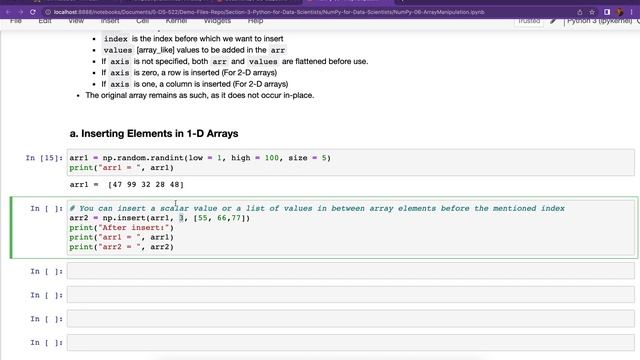Click the Python 3 (ipykernel) kernel label

pyautogui.click(x=600, y=21)
